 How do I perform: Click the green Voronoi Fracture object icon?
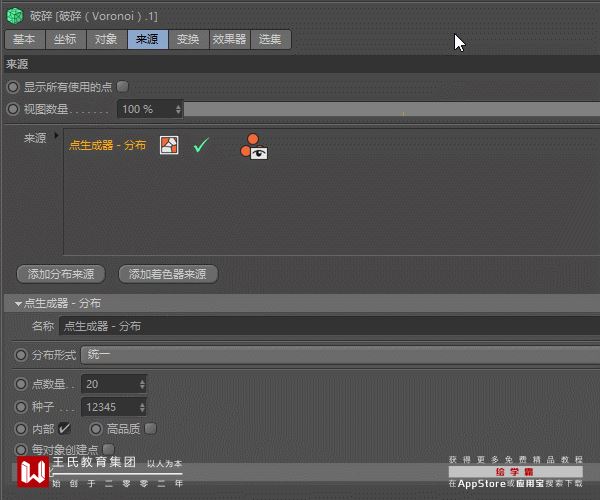point(15,16)
